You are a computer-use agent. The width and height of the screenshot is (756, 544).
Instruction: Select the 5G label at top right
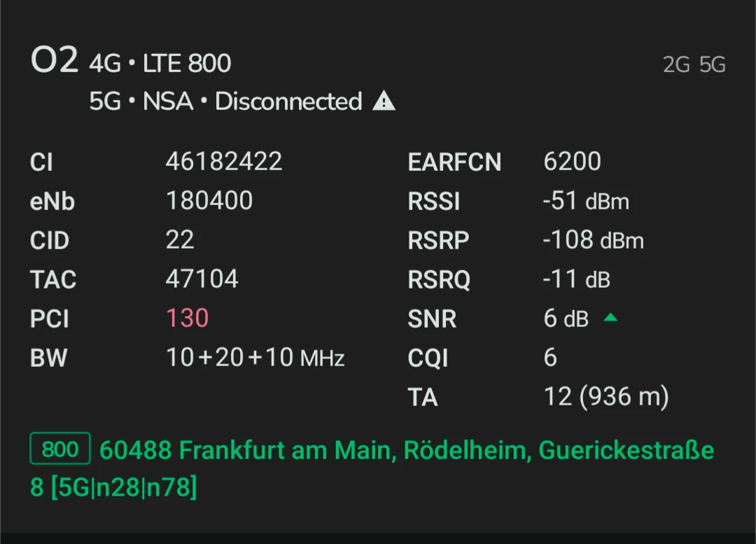coord(712,65)
